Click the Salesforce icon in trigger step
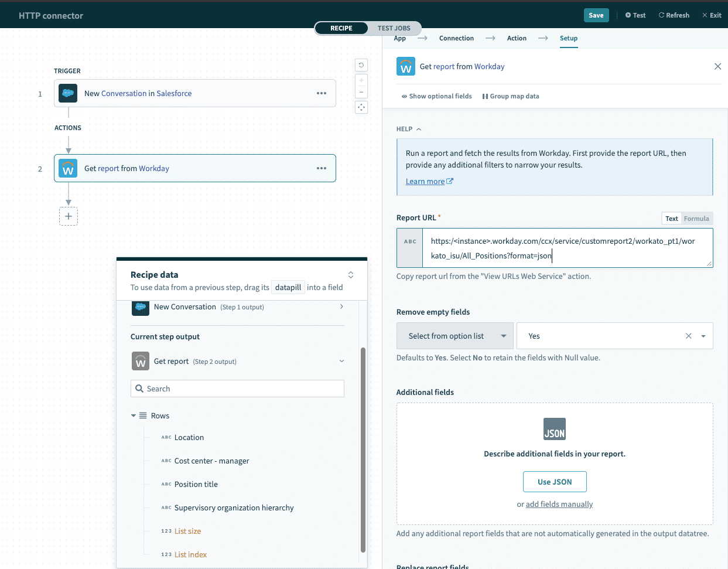This screenshot has width=728, height=569. tap(68, 93)
